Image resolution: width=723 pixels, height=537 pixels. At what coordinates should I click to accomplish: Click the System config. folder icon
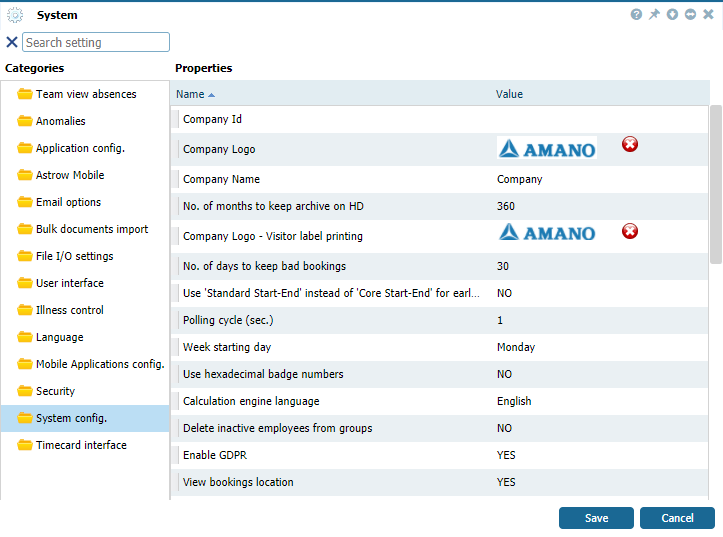click(24, 418)
